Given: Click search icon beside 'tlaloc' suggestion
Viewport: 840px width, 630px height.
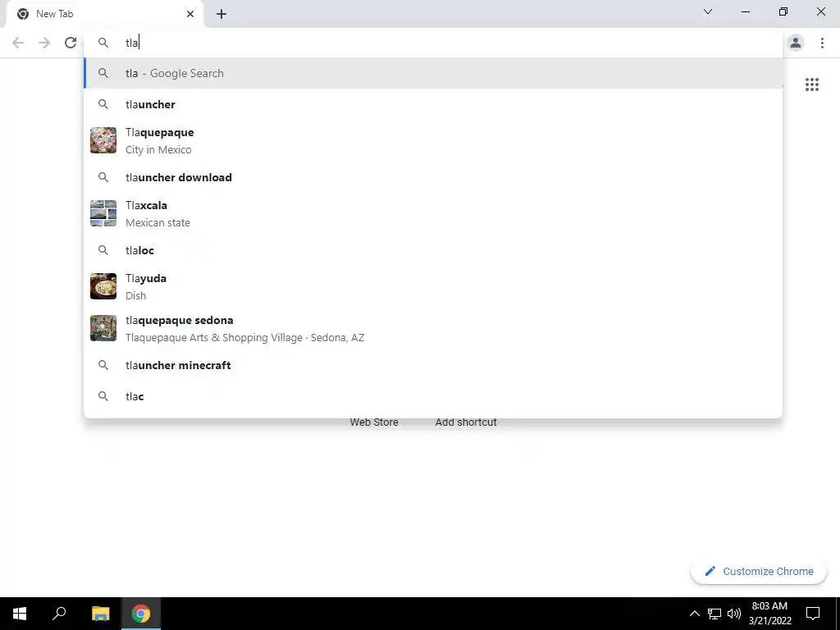Looking at the screenshot, I should click(x=103, y=250).
